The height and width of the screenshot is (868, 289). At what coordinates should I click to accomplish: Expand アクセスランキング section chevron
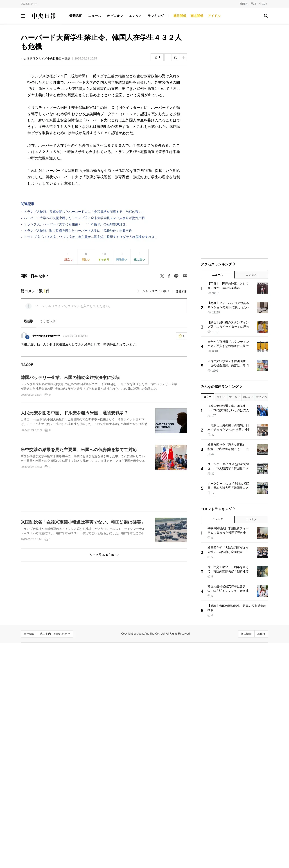(x=234, y=264)
